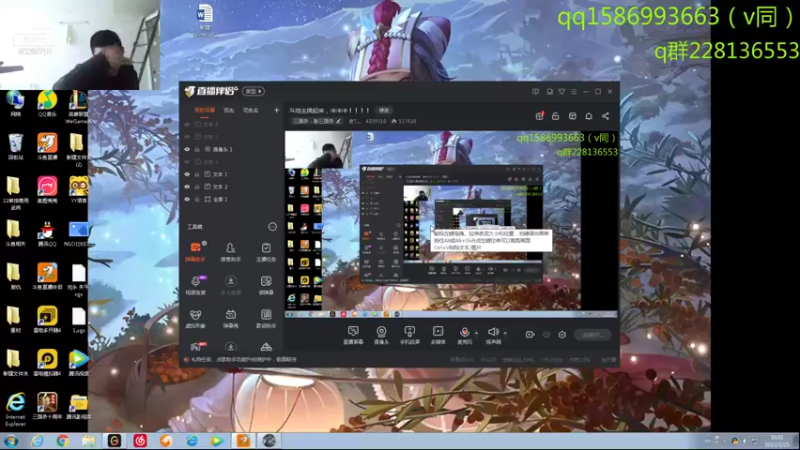Image resolution: width=800 pixels, height=450 pixels.
Task: Open the notification bell icon
Action: pos(589,116)
